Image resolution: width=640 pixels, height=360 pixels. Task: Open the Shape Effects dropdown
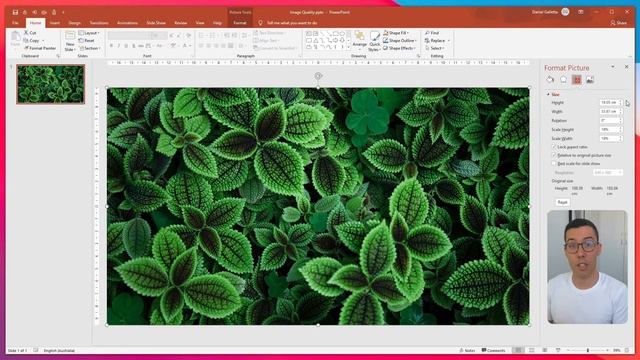tap(399, 48)
